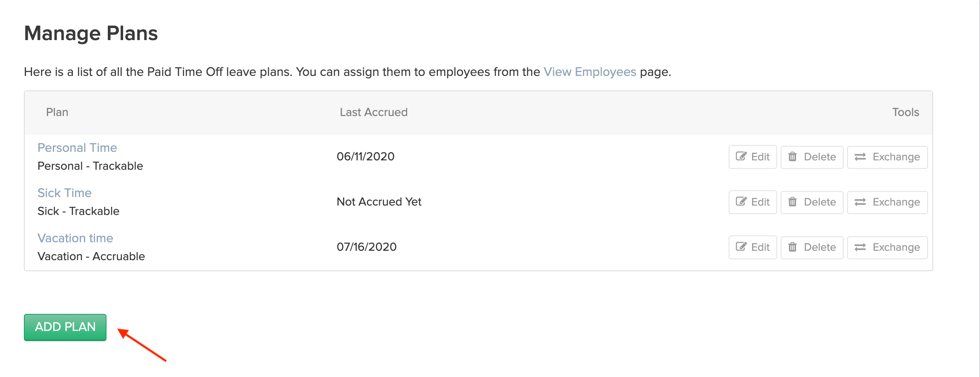Screen dimensions: 980x377
Task: Click the Last Accrued column header
Action: (x=373, y=112)
